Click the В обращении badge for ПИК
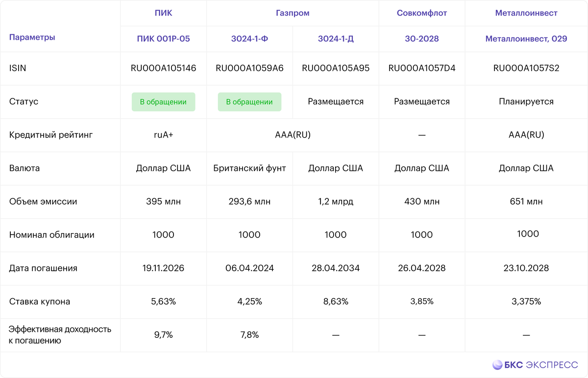This screenshot has width=588, height=378. [x=163, y=102]
